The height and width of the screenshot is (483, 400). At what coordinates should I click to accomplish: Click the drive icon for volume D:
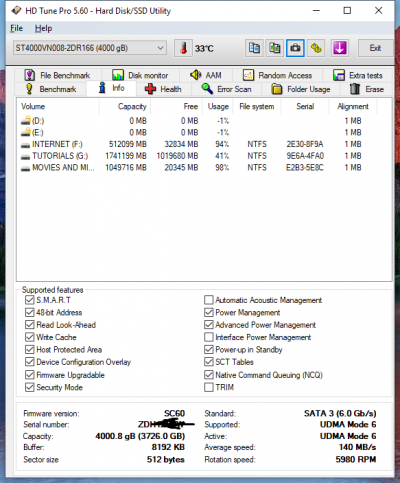pyautogui.click(x=26, y=121)
